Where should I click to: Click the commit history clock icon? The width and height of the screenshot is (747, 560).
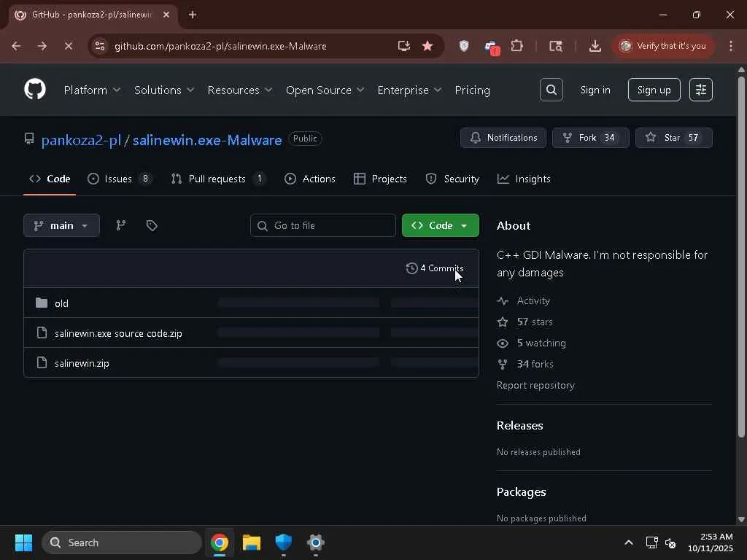click(411, 268)
